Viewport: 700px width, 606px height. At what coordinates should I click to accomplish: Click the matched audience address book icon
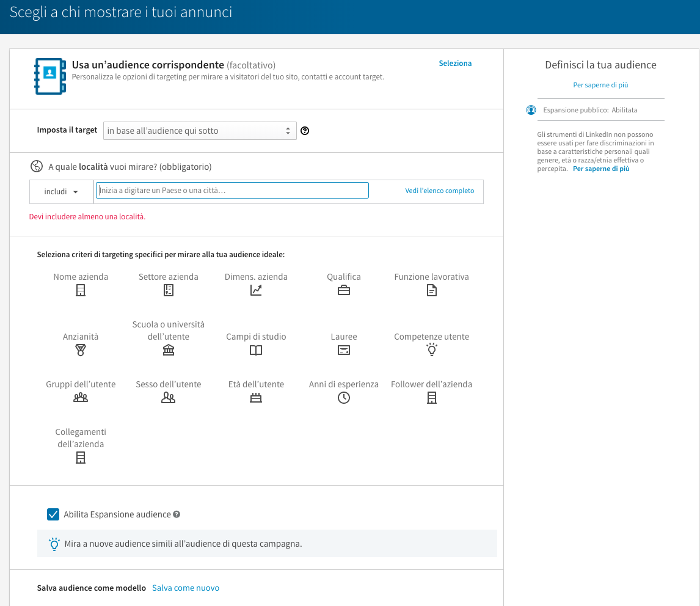pos(50,76)
